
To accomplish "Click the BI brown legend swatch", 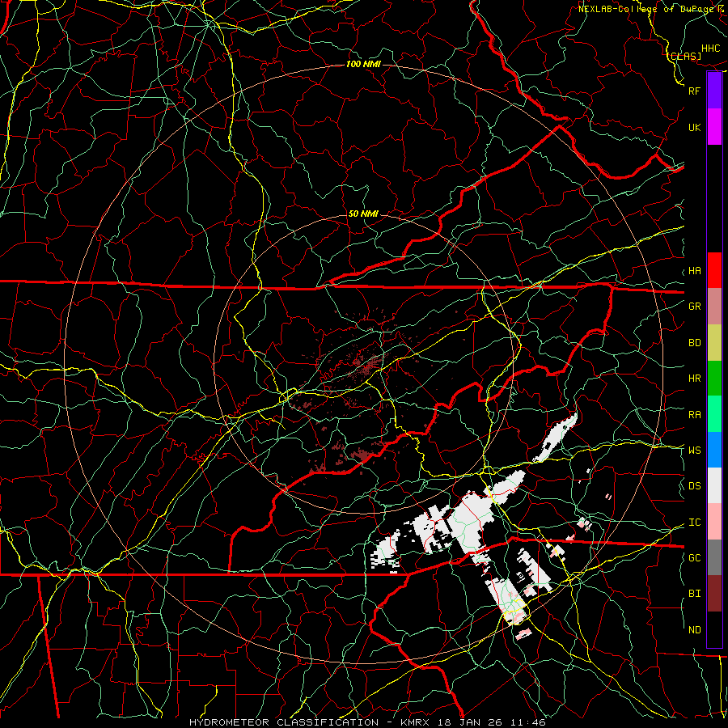I will click(714, 594).
